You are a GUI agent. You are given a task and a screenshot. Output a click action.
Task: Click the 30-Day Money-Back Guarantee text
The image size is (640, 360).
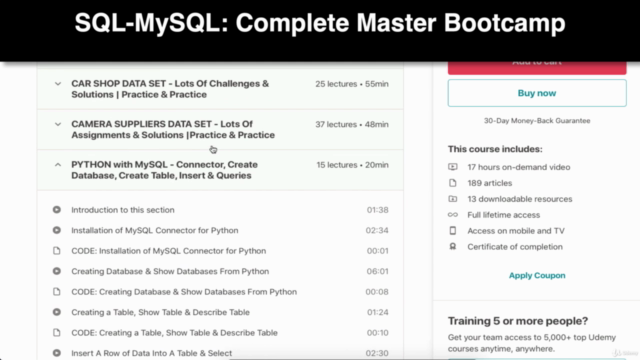[x=537, y=120]
